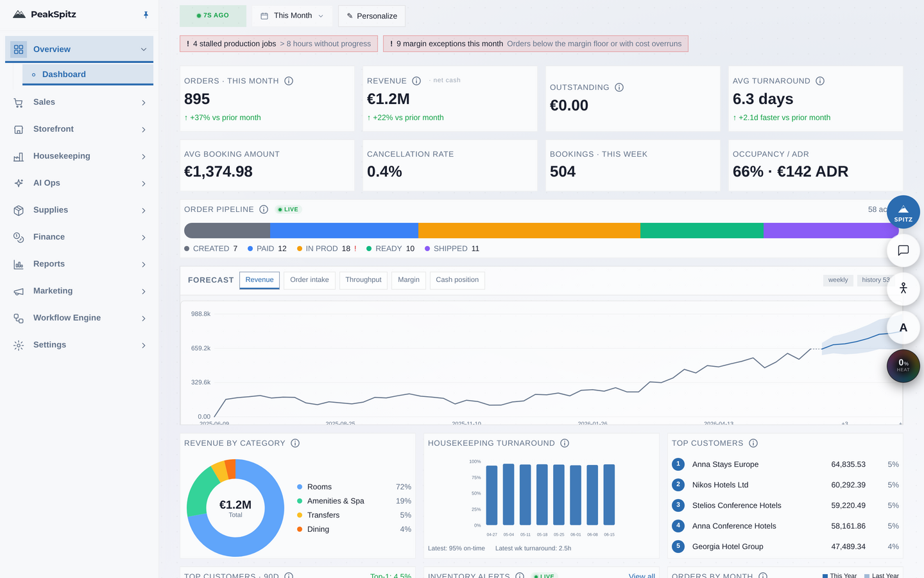Click the AI Ops sparkle icon
This screenshot has height=578, width=924.
(19, 184)
